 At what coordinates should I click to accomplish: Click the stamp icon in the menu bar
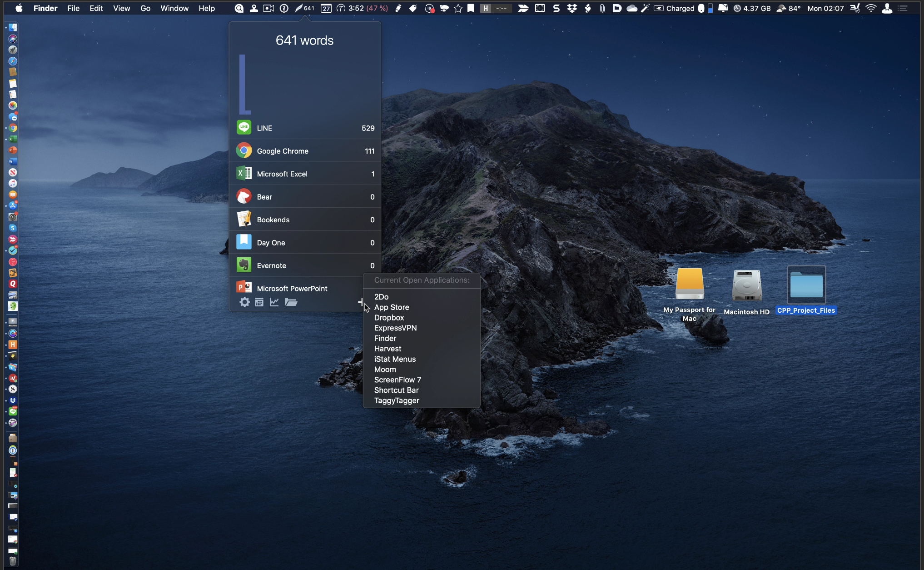[254, 8]
